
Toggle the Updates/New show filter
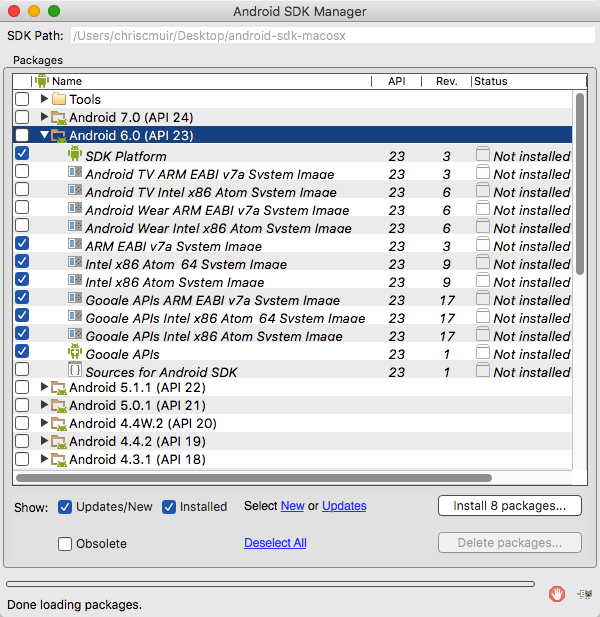tap(65, 507)
